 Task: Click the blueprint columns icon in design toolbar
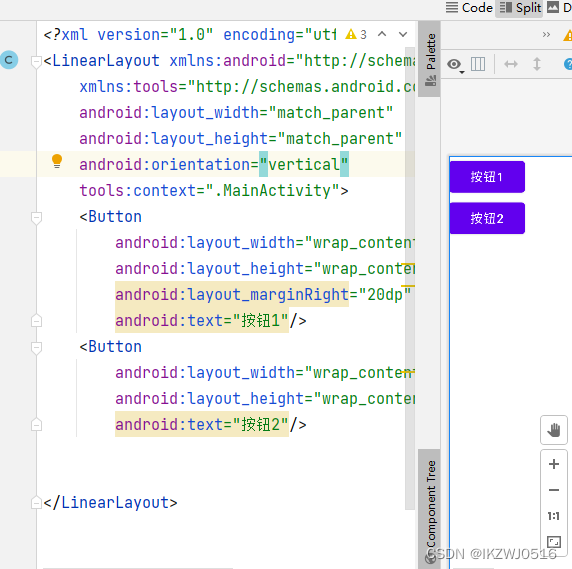point(478,65)
